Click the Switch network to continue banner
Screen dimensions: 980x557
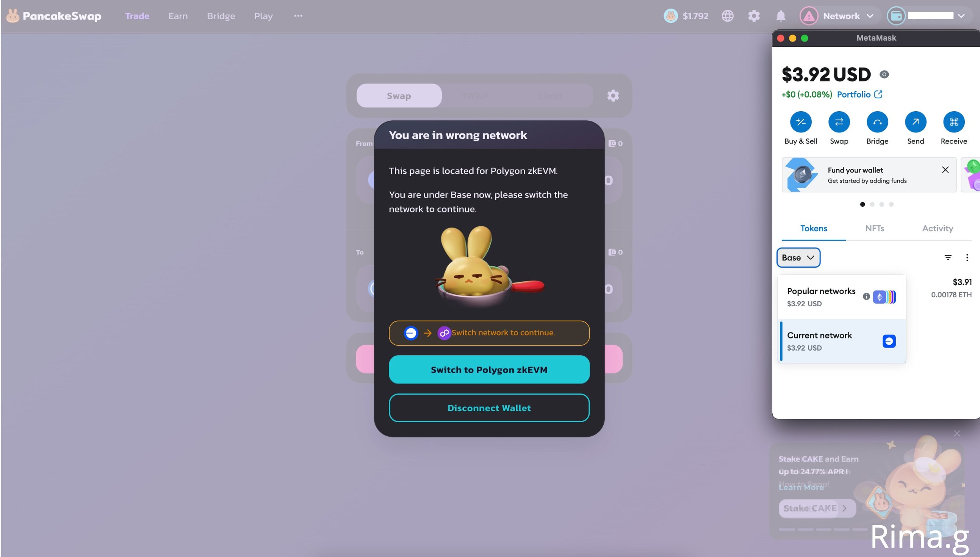click(489, 333)
